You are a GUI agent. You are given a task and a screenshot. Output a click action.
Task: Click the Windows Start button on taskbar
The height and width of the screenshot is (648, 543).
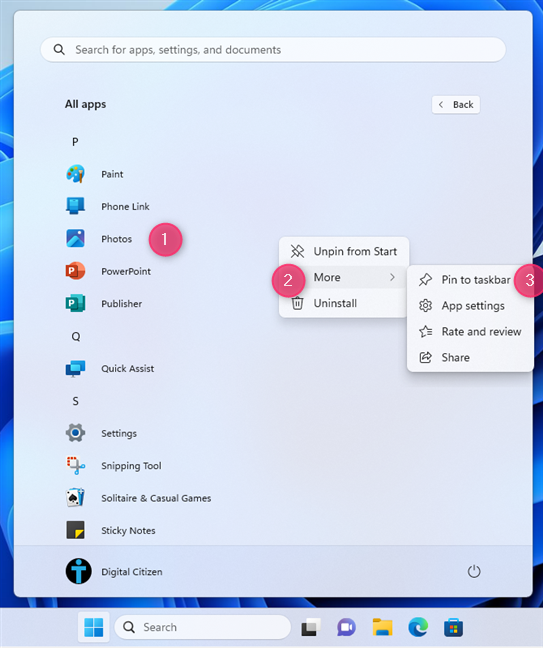(94, 627)
